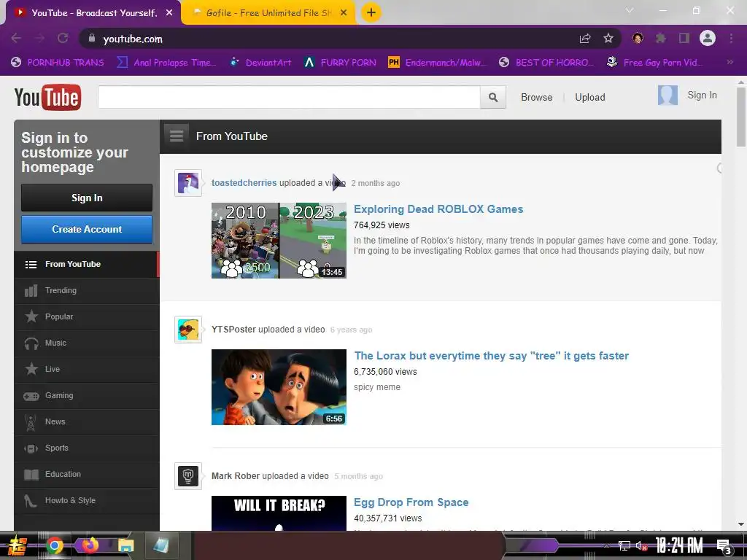Click the Will It Break thumbnail
This screenshot has width=747, height=560.
coord(279,513)
